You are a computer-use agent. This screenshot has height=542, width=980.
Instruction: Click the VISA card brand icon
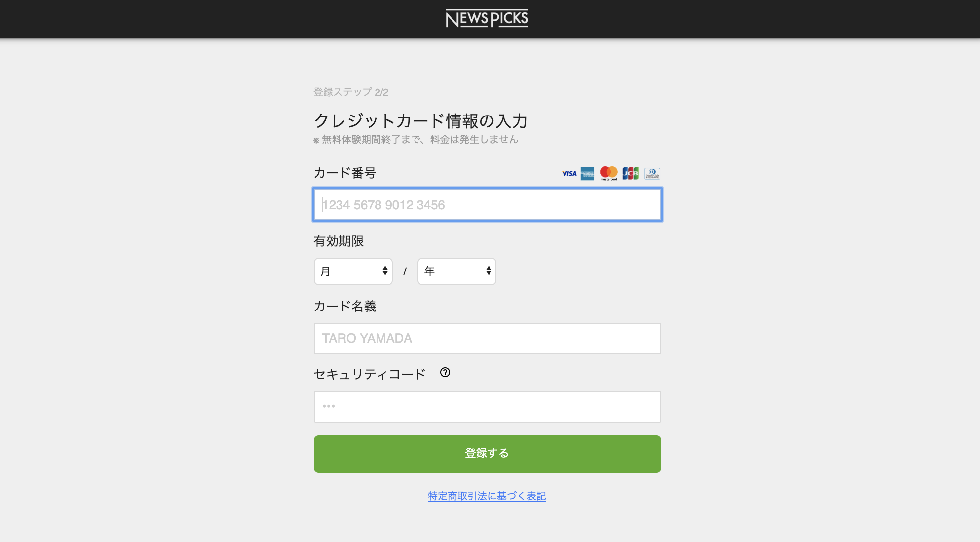(x=569, y=174)
